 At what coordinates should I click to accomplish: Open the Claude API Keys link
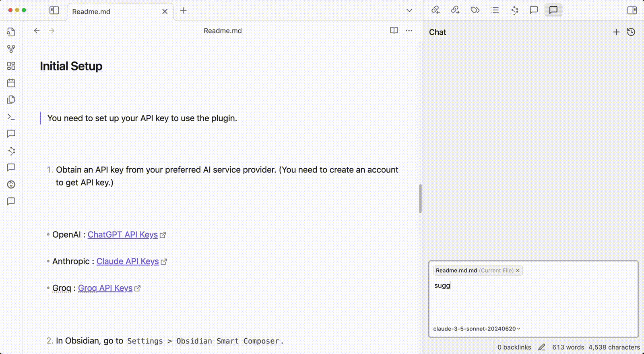128,261
